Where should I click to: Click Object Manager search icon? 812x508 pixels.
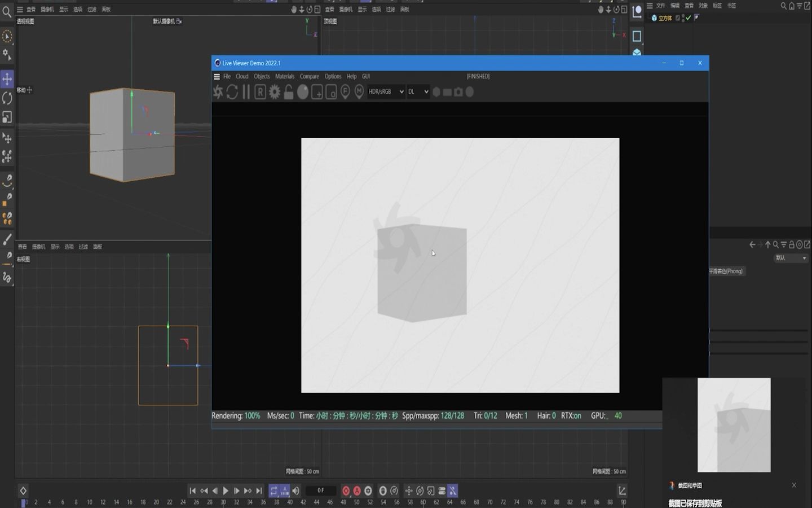point(784,6)
